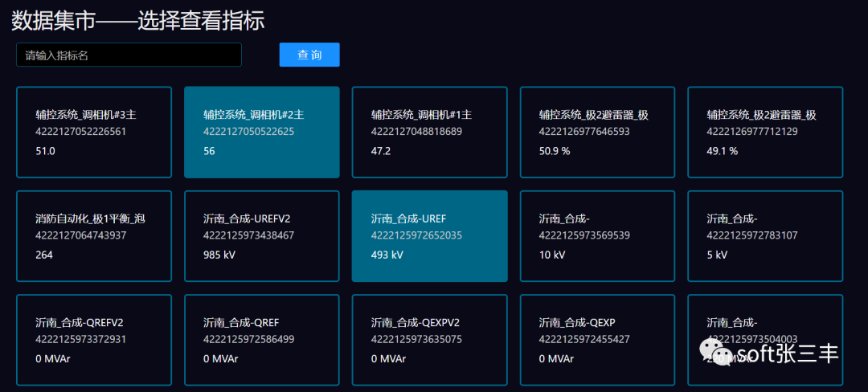Click the 数据集市——选择查看指标 page title

click(138, 20)
